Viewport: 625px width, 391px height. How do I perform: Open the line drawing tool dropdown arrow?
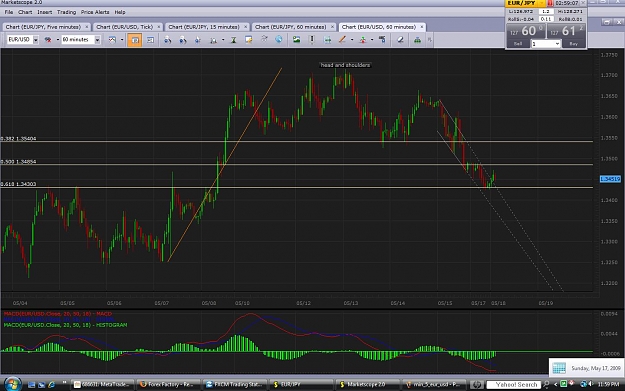[x=352, y=40]
